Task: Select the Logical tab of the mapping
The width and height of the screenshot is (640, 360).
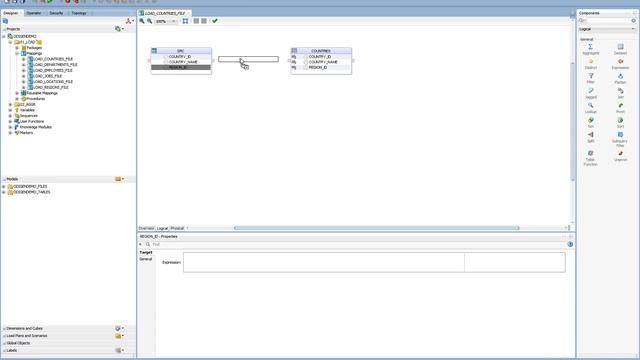Action: pos(162,228)
